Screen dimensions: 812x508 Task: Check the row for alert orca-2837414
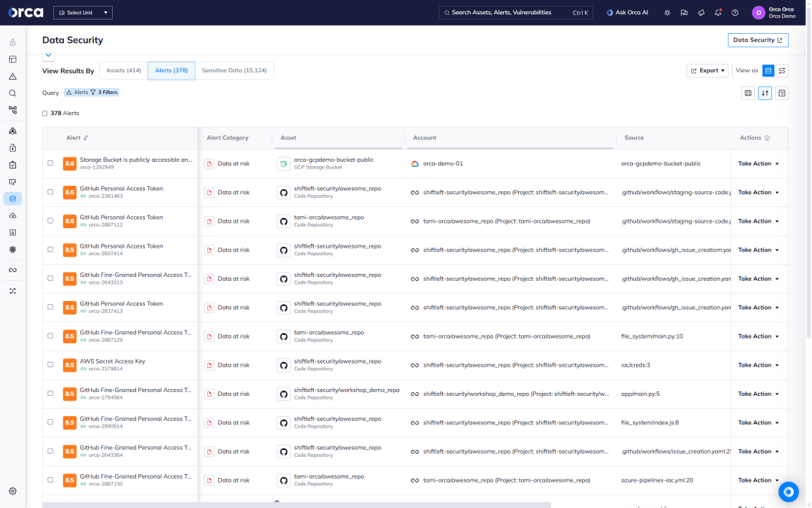(50, 249)
